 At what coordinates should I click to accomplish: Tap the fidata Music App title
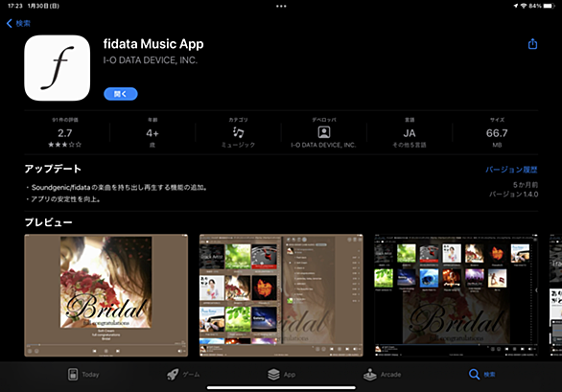coord(153,44)
